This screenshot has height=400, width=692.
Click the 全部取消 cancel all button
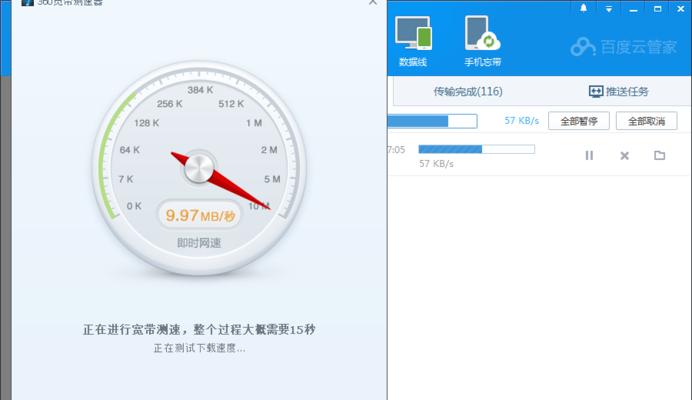click(x=647, y=121)
